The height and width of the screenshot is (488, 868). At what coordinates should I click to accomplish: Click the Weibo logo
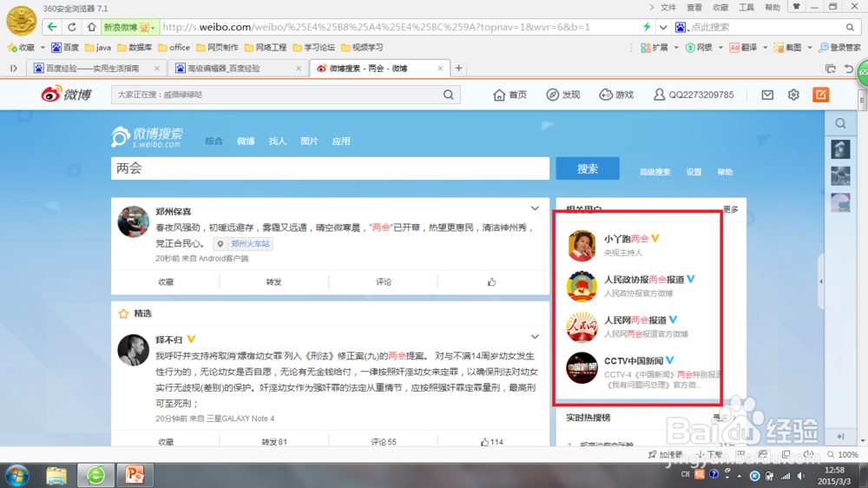pyautogui.click(x=67, y=94)
